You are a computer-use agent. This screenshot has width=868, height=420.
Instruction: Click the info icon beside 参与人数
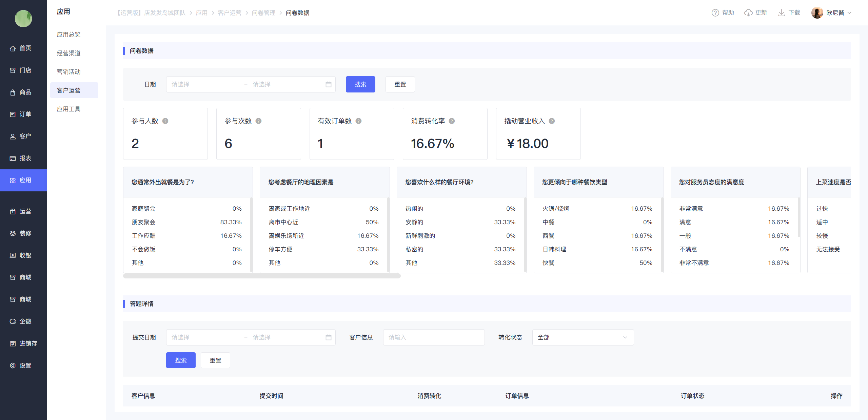pos(165,121)
